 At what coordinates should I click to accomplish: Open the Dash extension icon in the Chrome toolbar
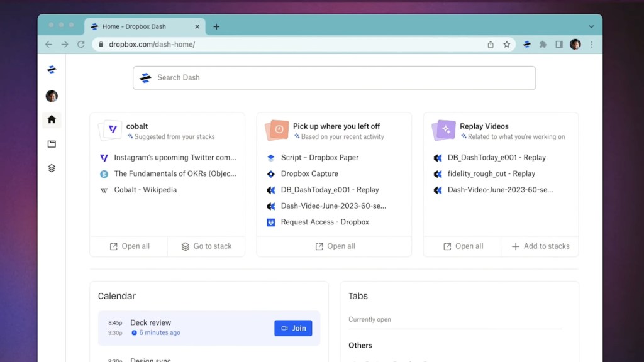(x=527, y=45)
